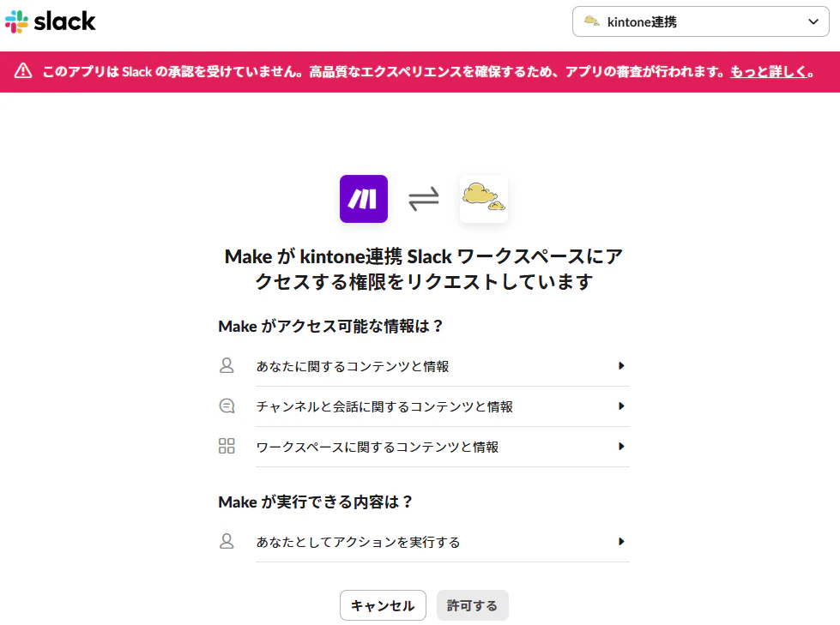Click heading Make がアクセス可能な情報は？
Image resolution: width=840 pixels, height=625 pixels.
330,326
